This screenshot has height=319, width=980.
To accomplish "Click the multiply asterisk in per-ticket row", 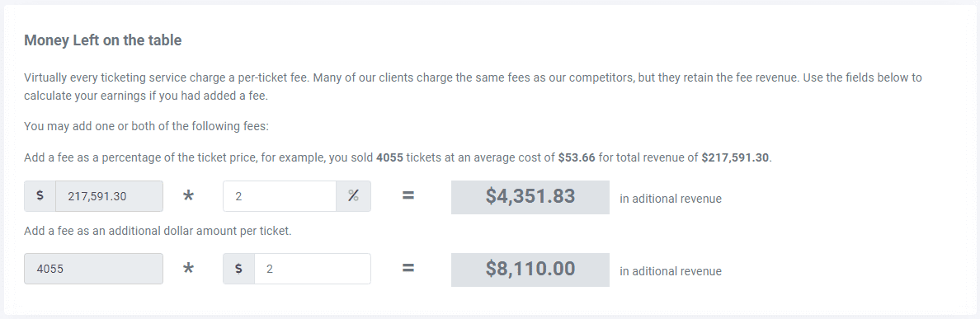I will pos(188,269).
